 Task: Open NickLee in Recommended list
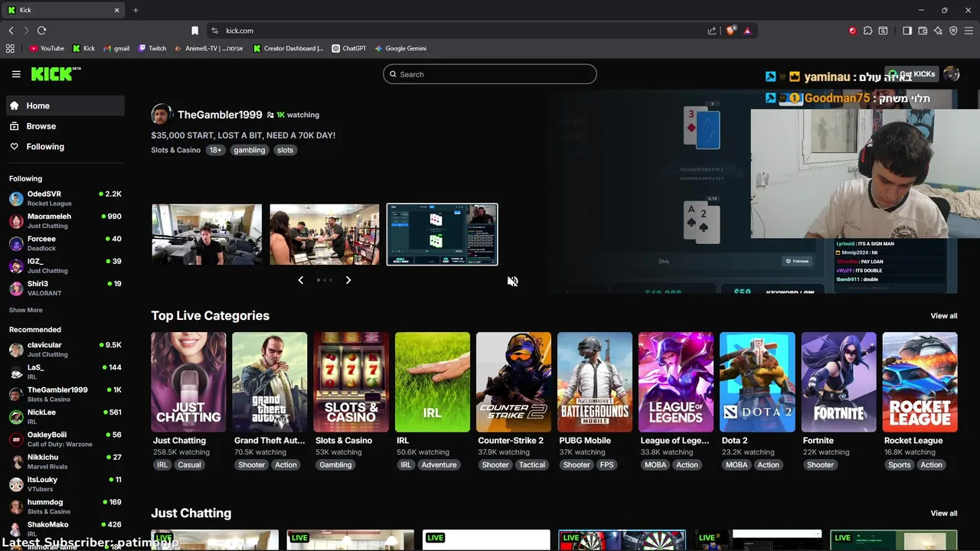click(65, 417)
